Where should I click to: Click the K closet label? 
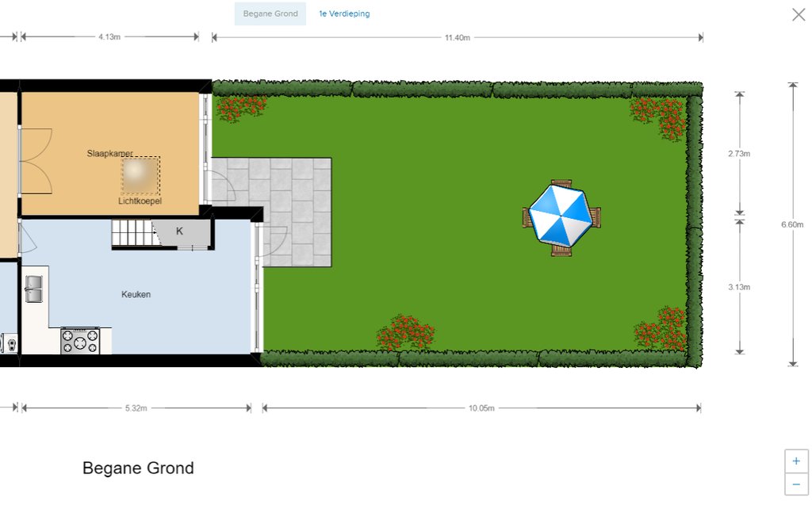click(179, 231)
